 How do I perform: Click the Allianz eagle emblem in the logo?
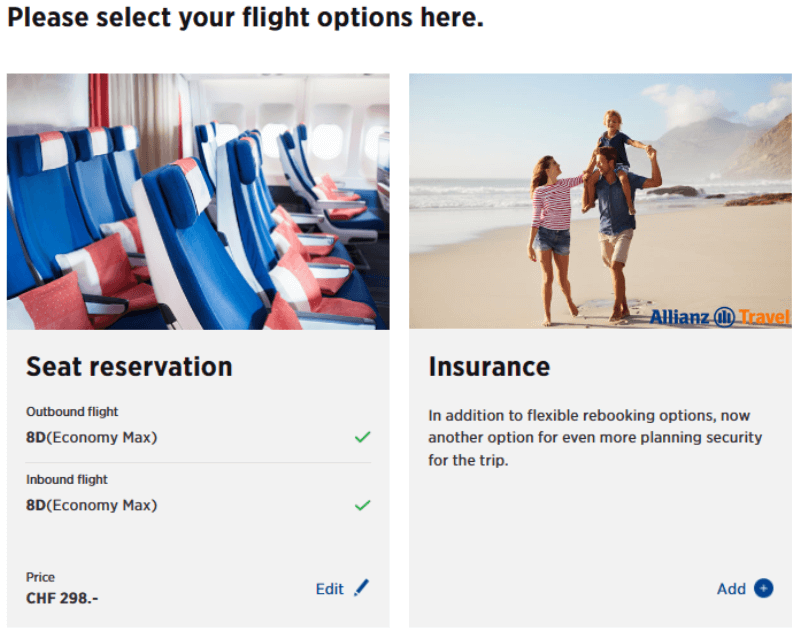(x=724, y=317)
